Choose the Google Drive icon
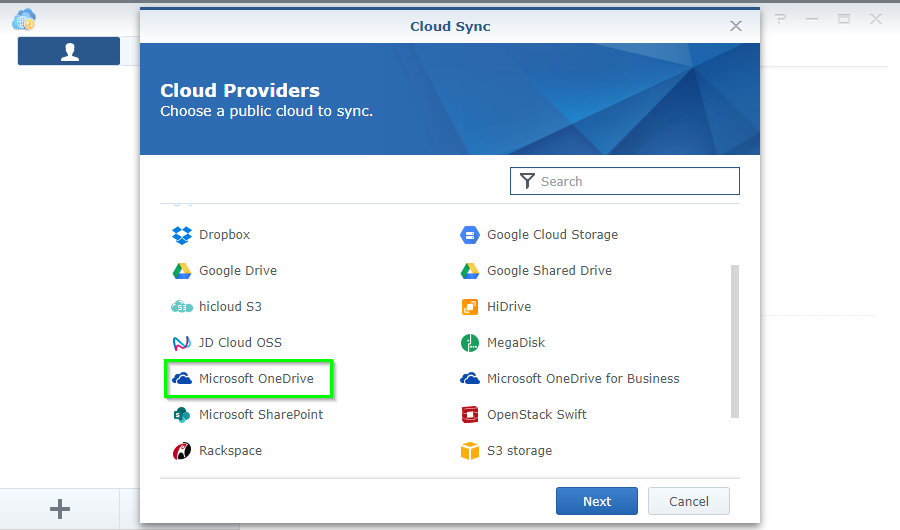The height and width of the screenshot is (530, 900). (x=181, y=271)
